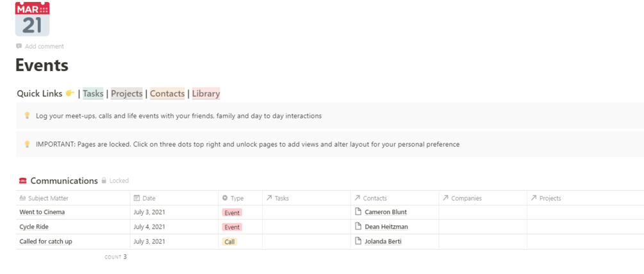Click the Subject Matter column header
644x274 pixels.
pyautogui.click(x=48, y=198)
